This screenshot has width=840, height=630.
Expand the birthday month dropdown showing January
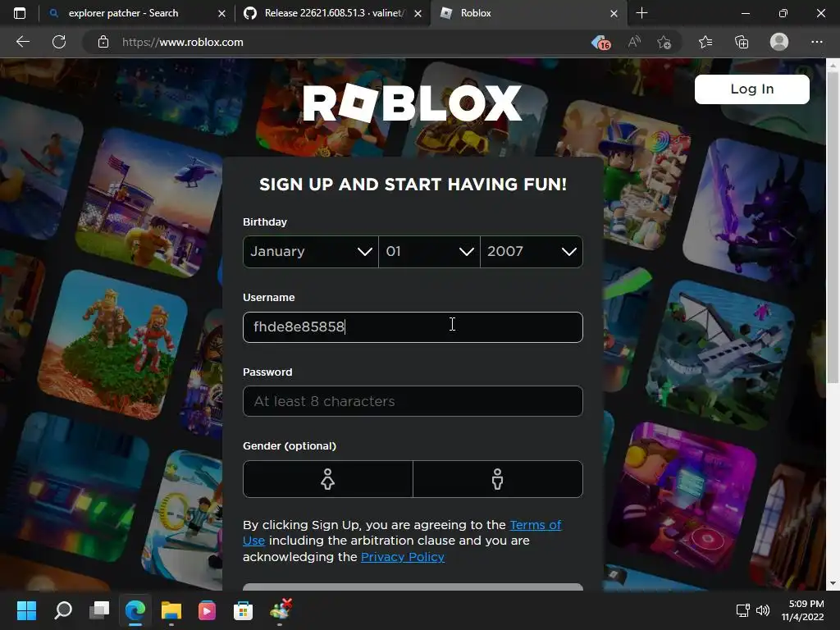(311, 251)
